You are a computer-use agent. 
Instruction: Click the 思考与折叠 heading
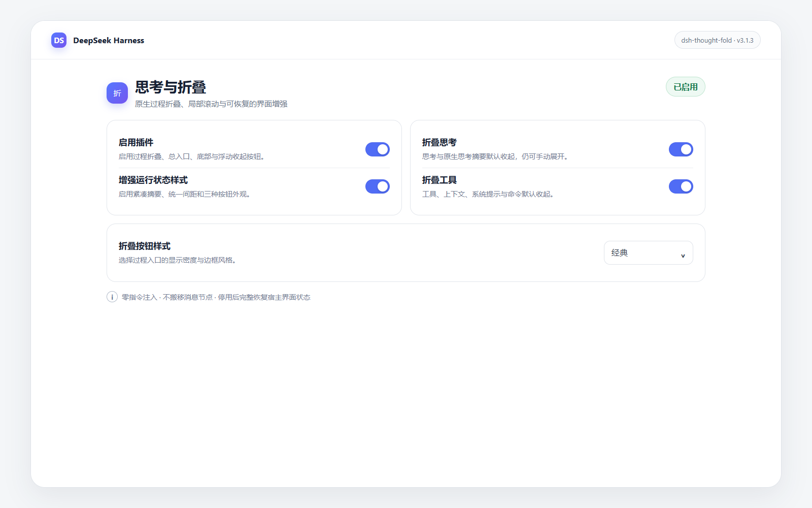171,87
